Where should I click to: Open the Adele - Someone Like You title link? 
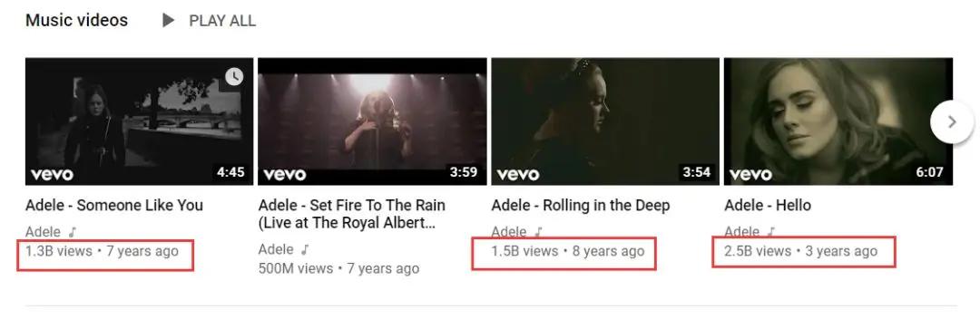pyautogui.click(x=114, y=206)
